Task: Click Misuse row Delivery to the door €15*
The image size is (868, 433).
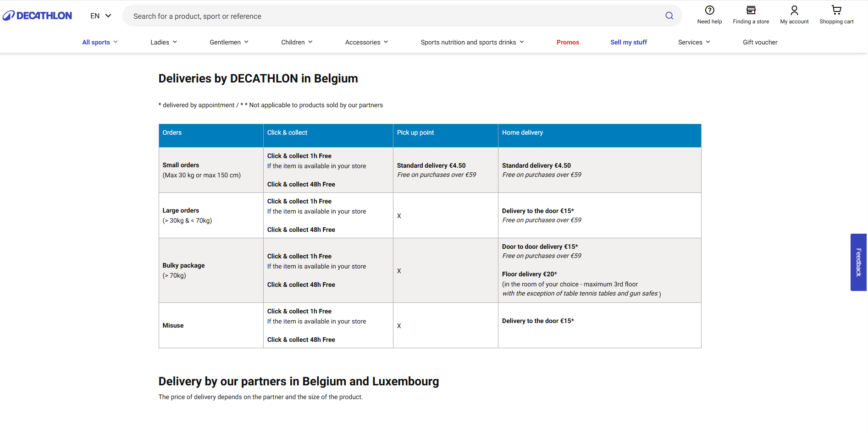Action: 538,321
